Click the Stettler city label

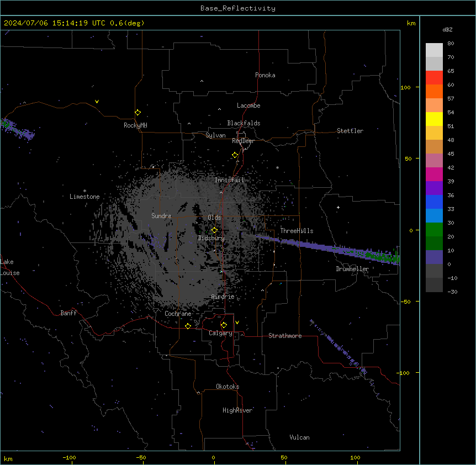[350, 131]
